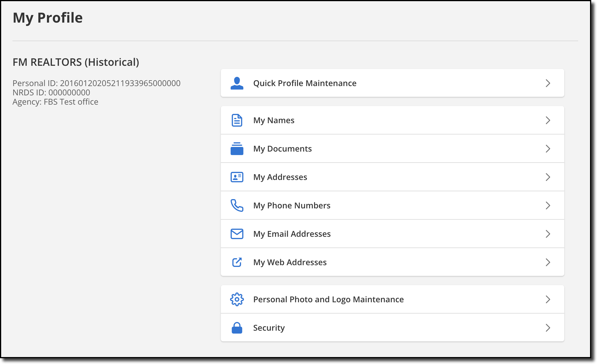Go to My Addresses

pos(392,177)
